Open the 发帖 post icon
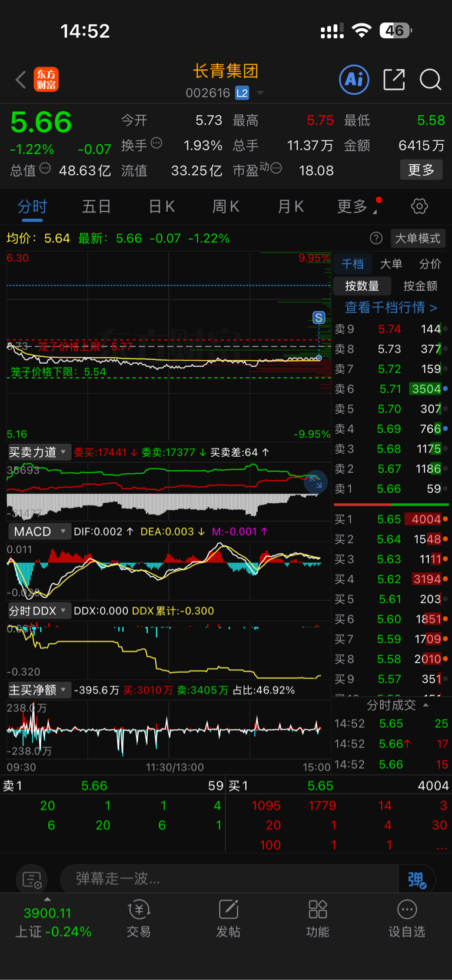 [228, 918]
